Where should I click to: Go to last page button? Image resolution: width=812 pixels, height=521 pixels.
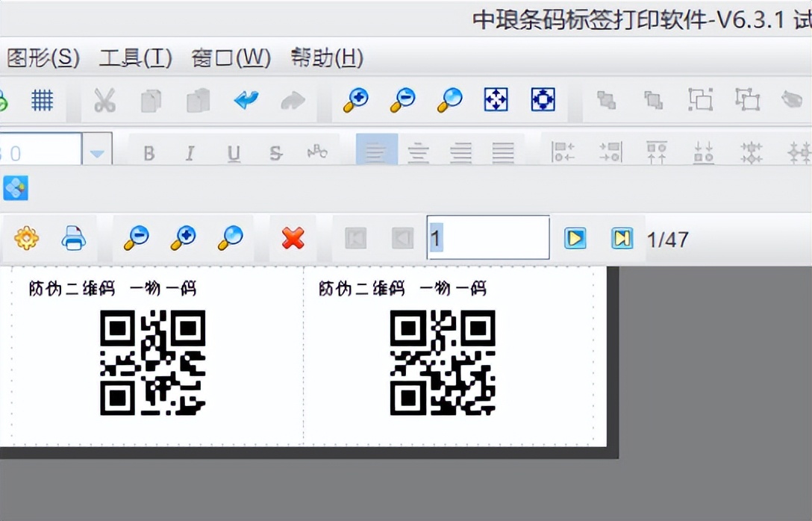pos(622,238)
